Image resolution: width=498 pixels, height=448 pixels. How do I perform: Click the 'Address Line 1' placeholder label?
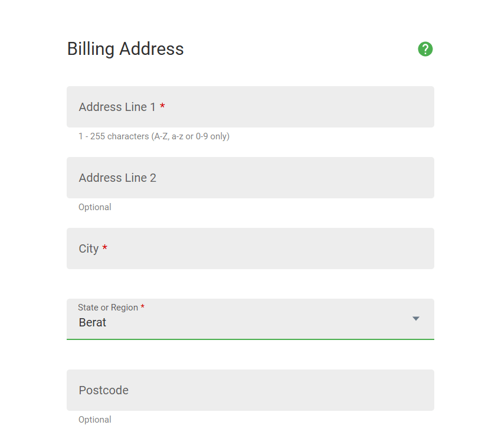pyautogui.click(x=117, y=107)
